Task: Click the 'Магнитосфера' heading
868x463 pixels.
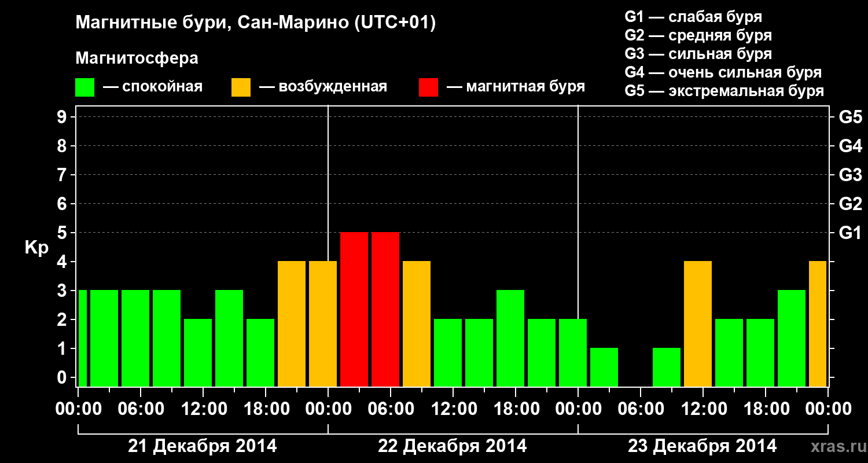Action: click(137, 58)
